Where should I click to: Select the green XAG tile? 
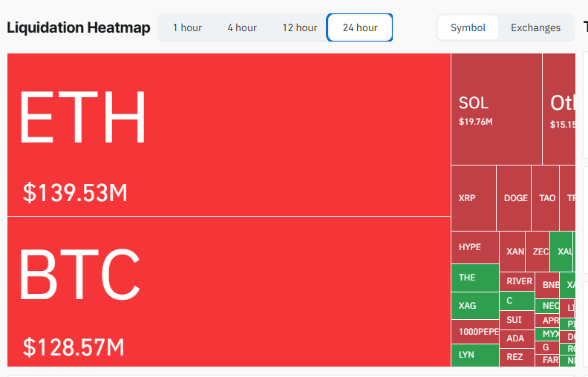click(x=474, y=305)
